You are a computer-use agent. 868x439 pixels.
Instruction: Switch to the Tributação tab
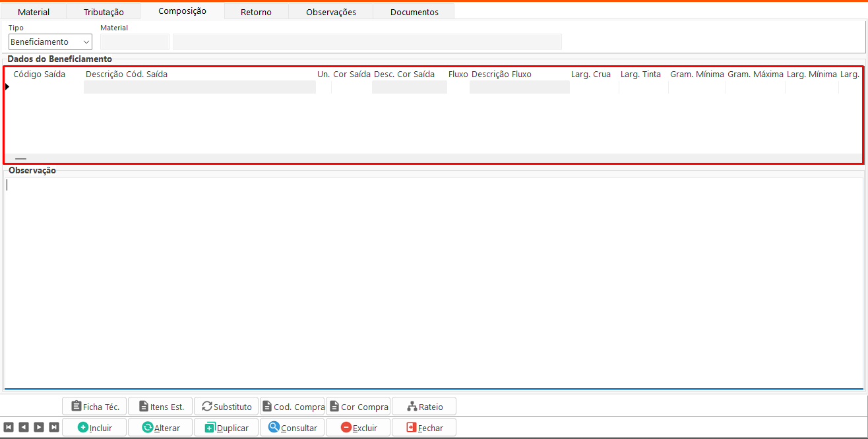pyautogui.click(x=104, y=12)
